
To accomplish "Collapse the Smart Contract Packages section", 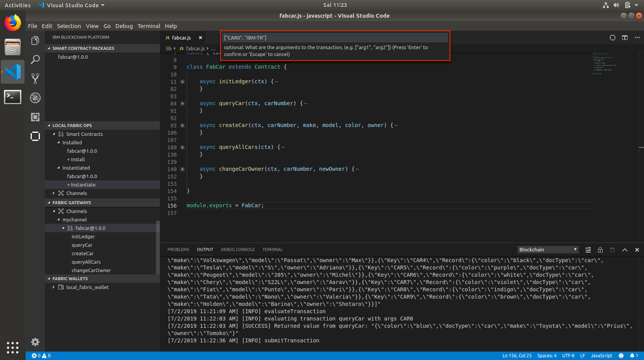I will click(102, 48).
